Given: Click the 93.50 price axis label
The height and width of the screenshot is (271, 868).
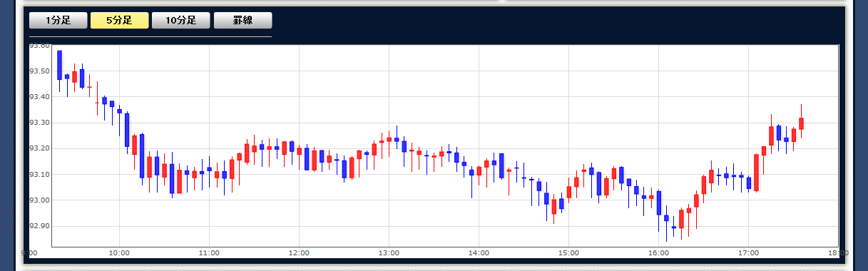Looking at the screenshot, I should point(39,71).
